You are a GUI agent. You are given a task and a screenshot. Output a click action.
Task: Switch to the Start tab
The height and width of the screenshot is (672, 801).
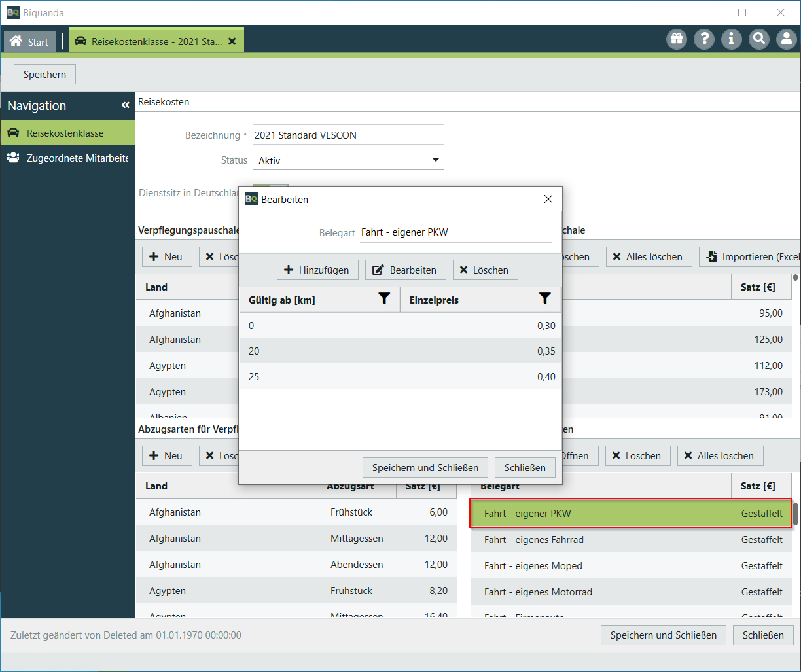click(30, 42)
